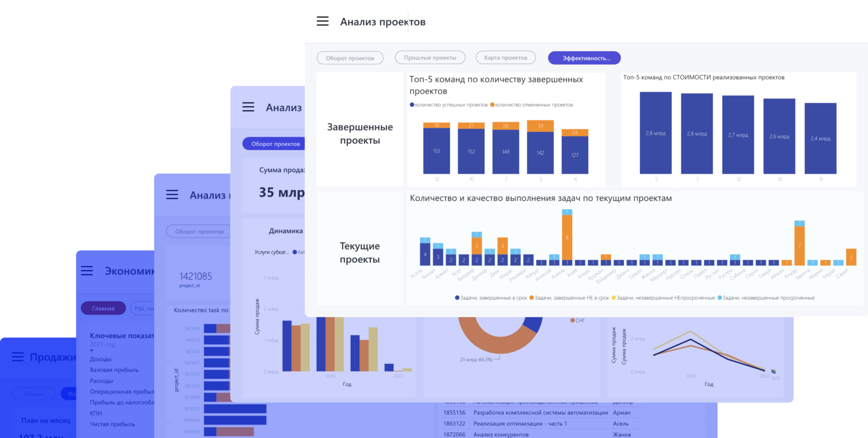Screen dimensions: 868x438
Task: Click hamburger icon above the Сумма продаж card
Action: (249, 107)
